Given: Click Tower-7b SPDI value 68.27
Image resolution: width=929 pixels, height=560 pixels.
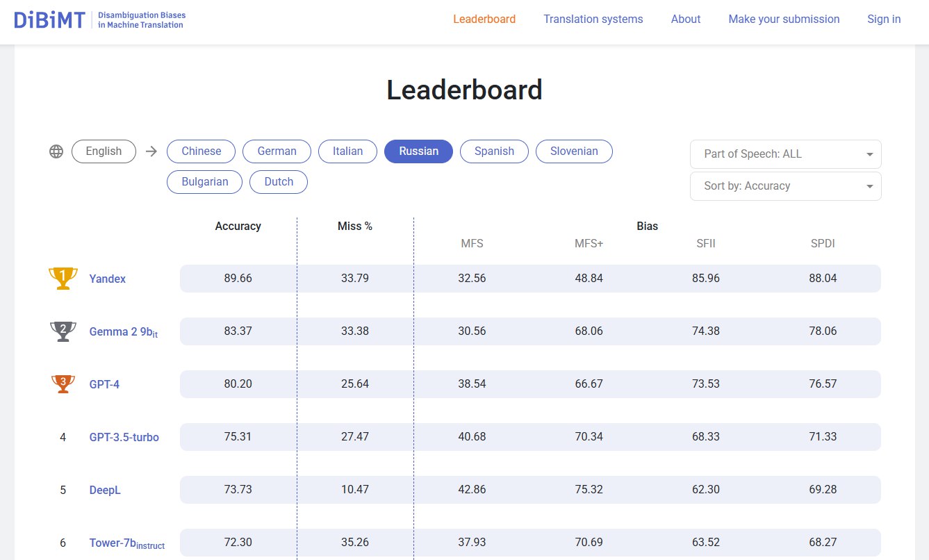Looking at the screenshot, I should point(823,543).
